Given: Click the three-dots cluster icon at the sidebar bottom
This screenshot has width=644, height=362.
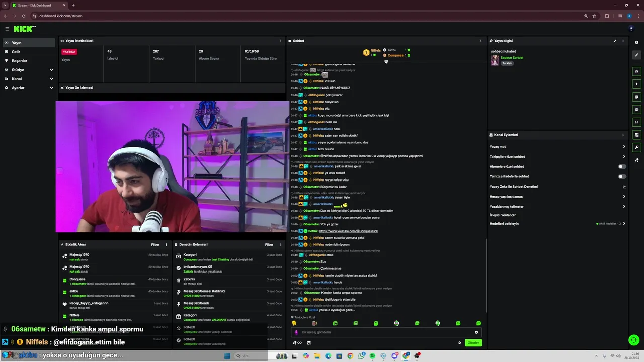Looking at the screenshot, I should [x=636, y=160].
